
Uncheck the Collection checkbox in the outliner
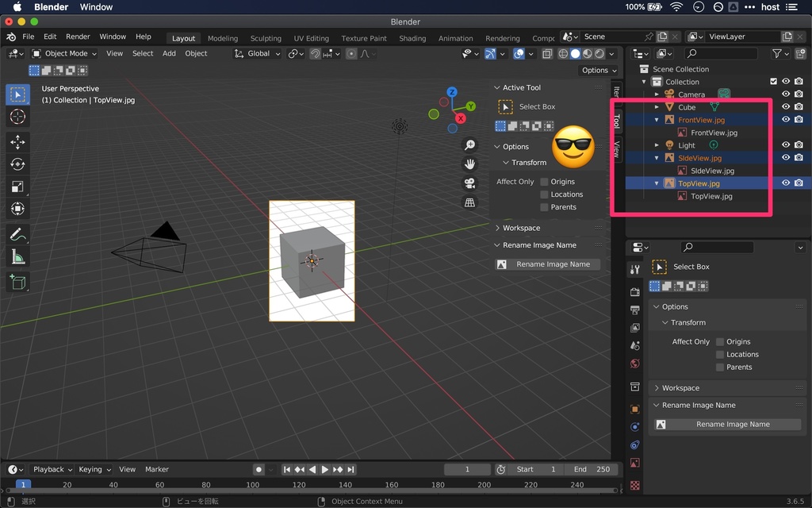(x=773, y=81)
